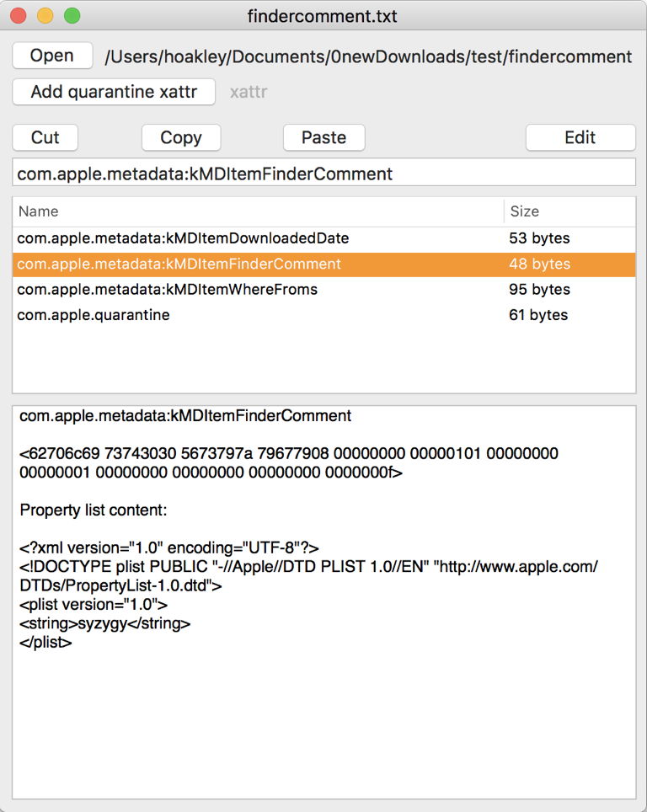Close the findercomment.txt window
The height and width of the screenshot is (812, 647).
click(x=18, y=16)
